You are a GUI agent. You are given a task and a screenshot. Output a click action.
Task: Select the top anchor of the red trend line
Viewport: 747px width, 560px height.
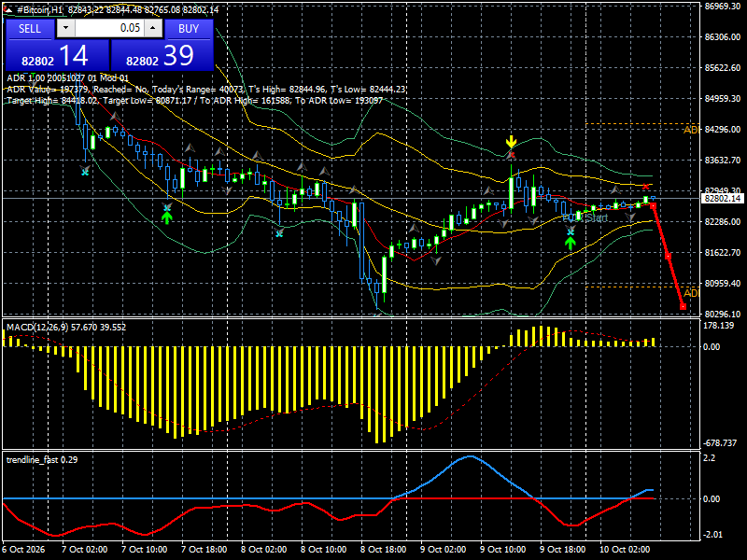pyautogui.click(x=653, y=205)
